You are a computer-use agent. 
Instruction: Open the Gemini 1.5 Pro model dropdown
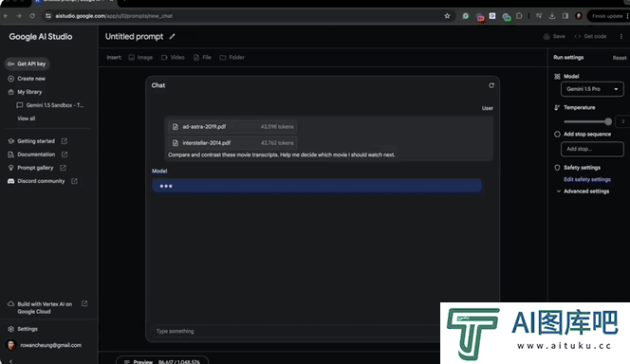(x=592, y=89)
